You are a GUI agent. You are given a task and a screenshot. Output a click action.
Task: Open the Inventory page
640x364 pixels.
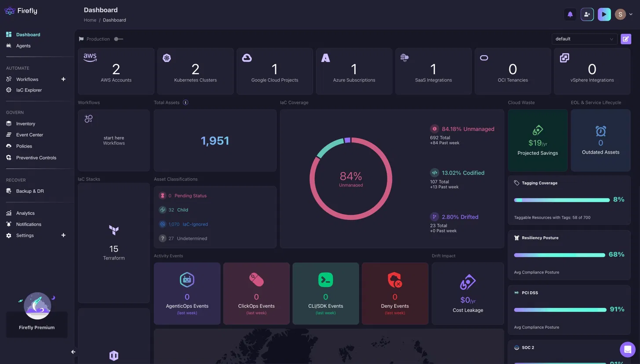tap(25, 124)
